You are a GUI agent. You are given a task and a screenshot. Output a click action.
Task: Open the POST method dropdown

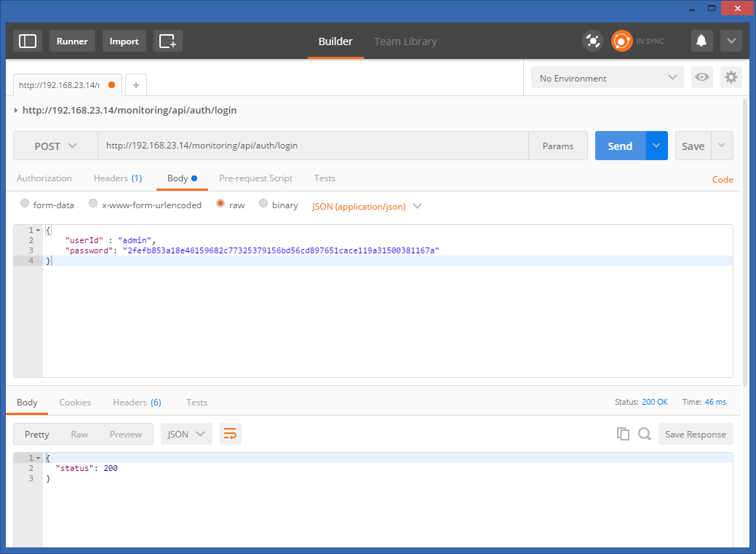click(55, 146)
